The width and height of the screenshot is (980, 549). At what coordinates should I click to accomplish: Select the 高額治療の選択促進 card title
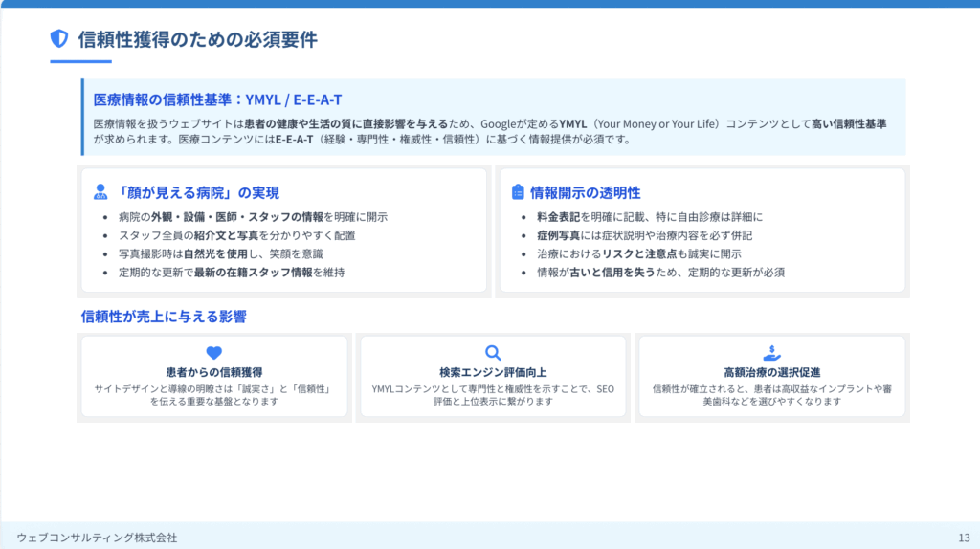771,372
